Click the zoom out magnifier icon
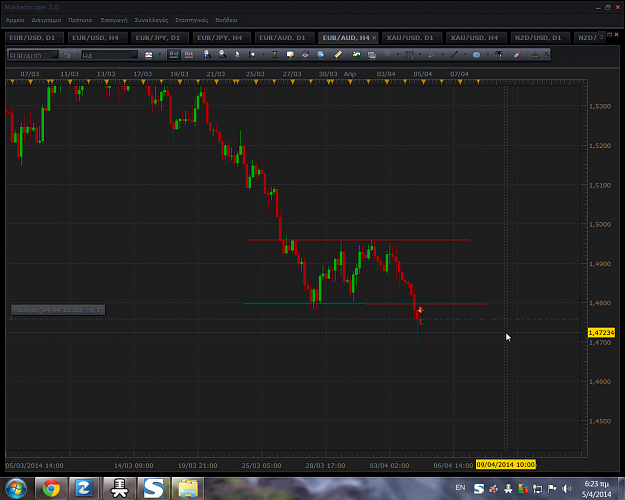The width and height of the screenshot is (625, 500). click(222, 55)
